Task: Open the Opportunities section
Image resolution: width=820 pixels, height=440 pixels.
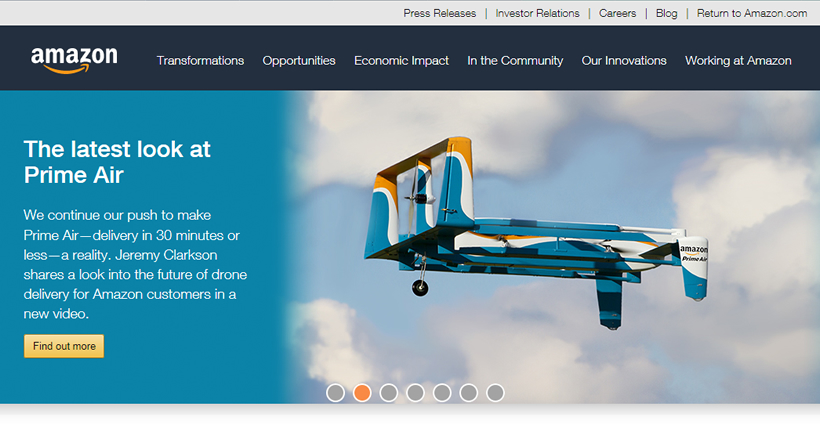Action: coord(299,61)
